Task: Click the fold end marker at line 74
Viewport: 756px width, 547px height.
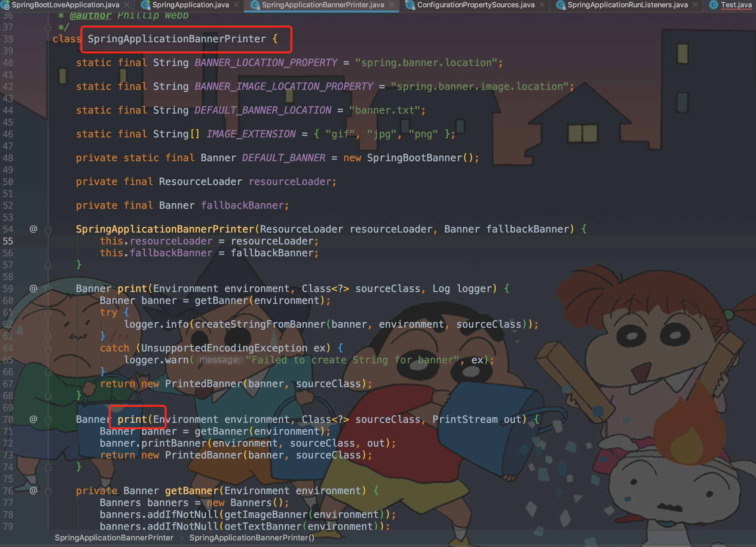Action: 48,467
